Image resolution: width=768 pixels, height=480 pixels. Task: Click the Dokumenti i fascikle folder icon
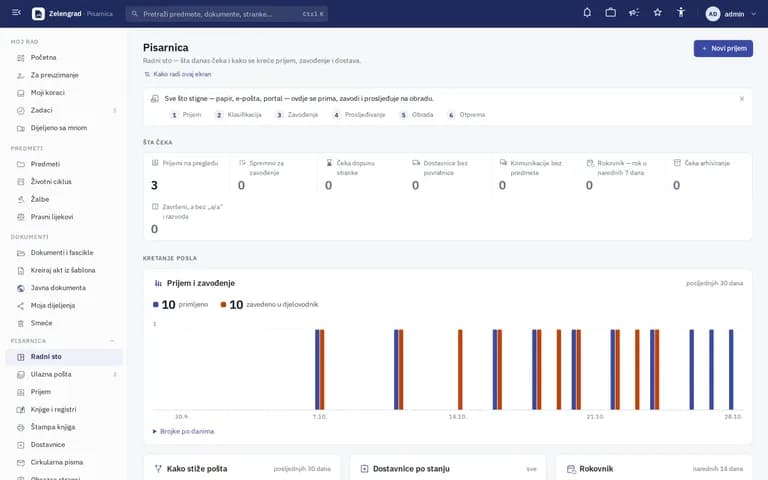pos(21,253)
